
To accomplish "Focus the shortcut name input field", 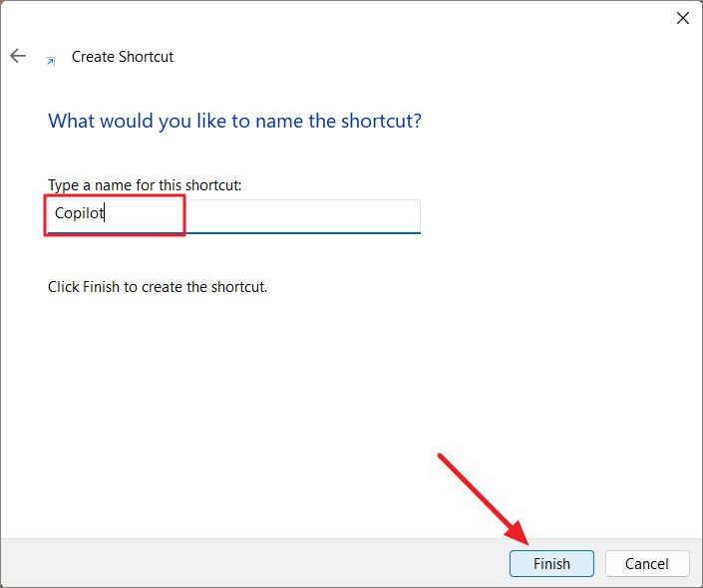I will 234,216.
